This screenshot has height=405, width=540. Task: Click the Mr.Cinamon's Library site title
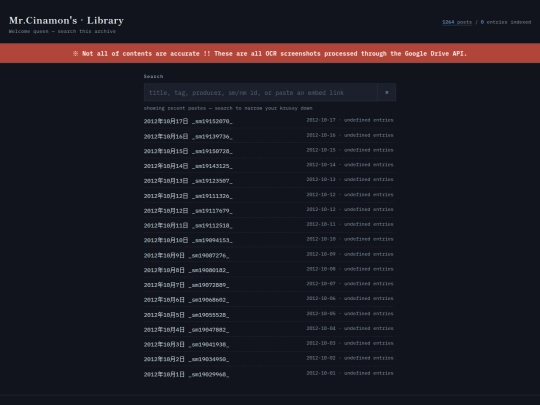pyautogui.click(x=66, y=21)
